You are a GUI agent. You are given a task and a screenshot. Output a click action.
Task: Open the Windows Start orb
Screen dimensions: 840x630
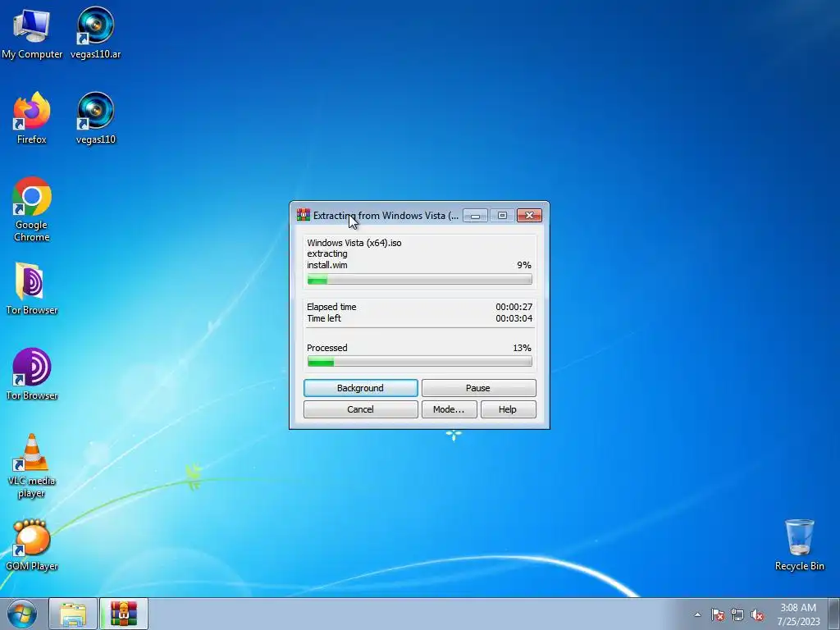pyautogui.click(x=22, y=614)
